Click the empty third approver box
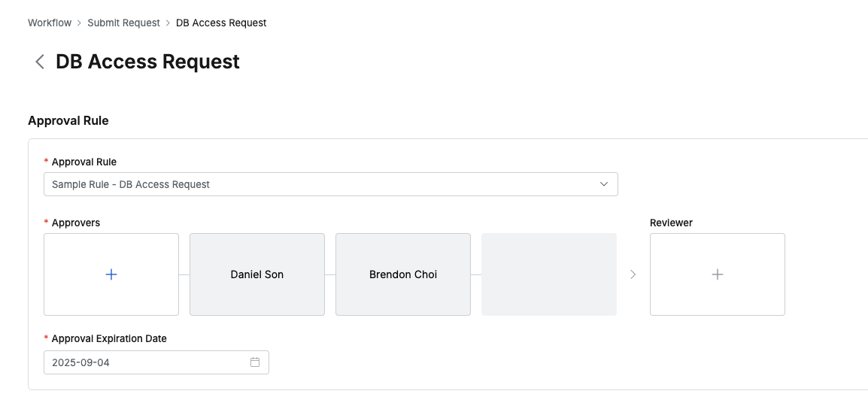This screenshot has width=868, height=412. pos(549,274)
